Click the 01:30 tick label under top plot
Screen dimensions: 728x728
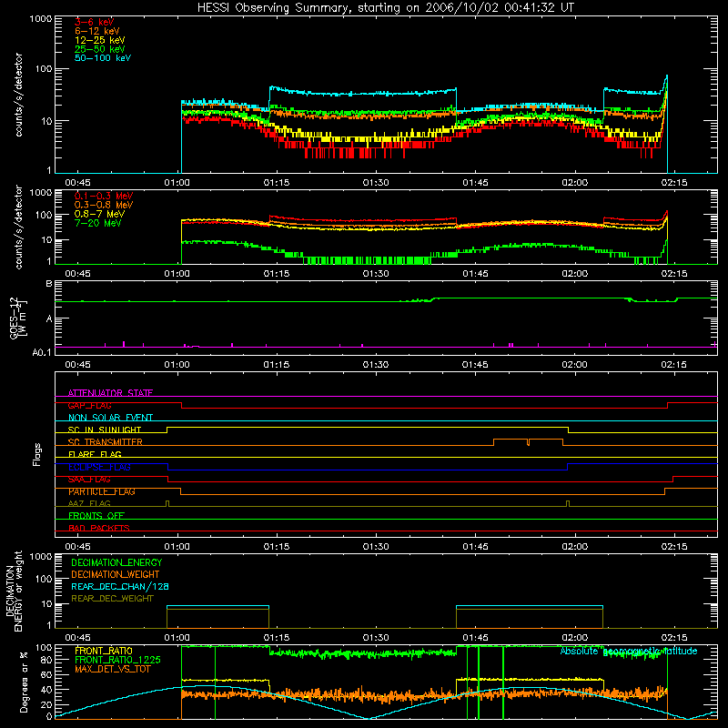376,183
